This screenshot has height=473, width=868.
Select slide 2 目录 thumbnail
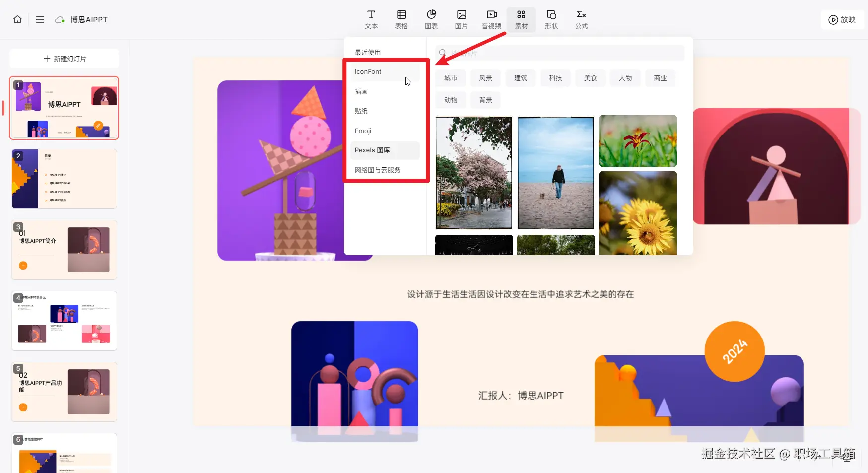point(64,179)
